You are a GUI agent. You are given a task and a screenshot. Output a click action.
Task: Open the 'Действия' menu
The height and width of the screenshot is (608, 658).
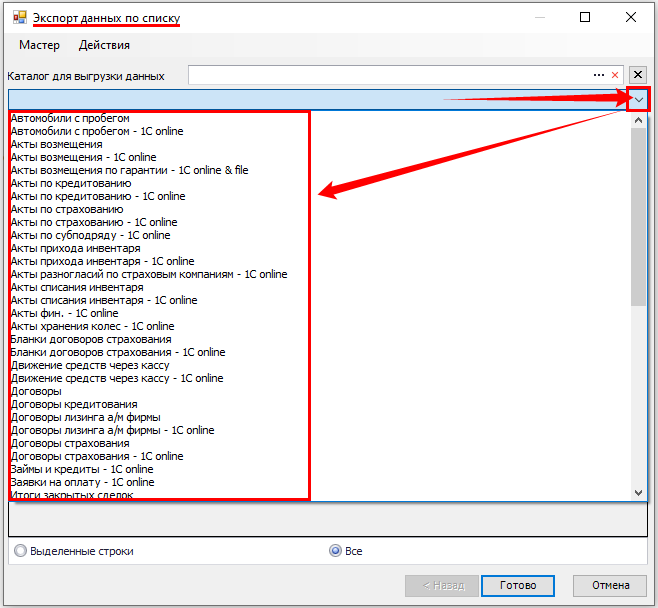(x=104, y=45)
